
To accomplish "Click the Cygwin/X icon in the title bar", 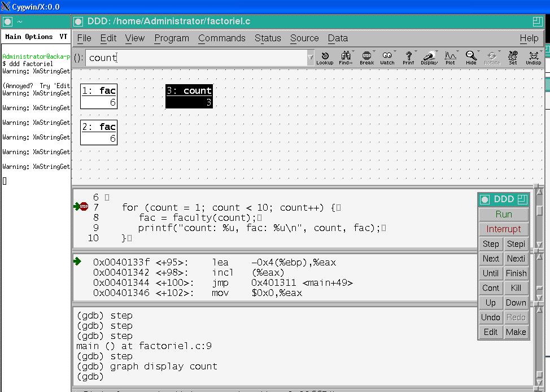I will tap(6, 6).
